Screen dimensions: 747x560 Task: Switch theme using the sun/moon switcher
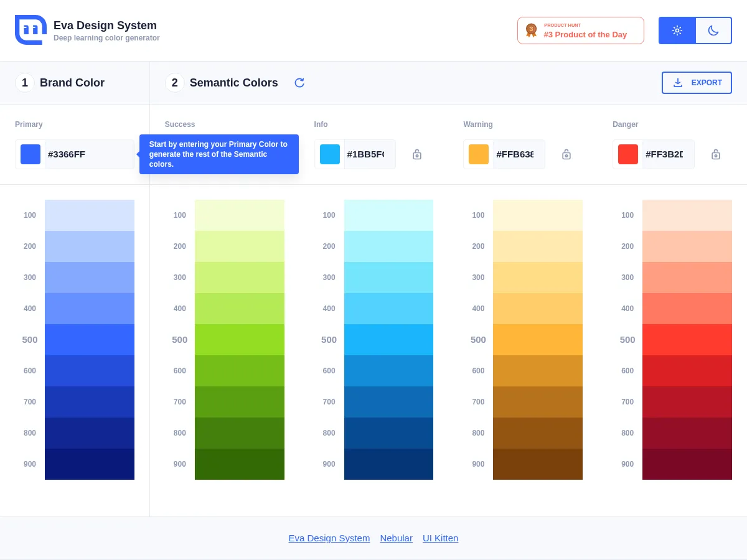(695, 30)
